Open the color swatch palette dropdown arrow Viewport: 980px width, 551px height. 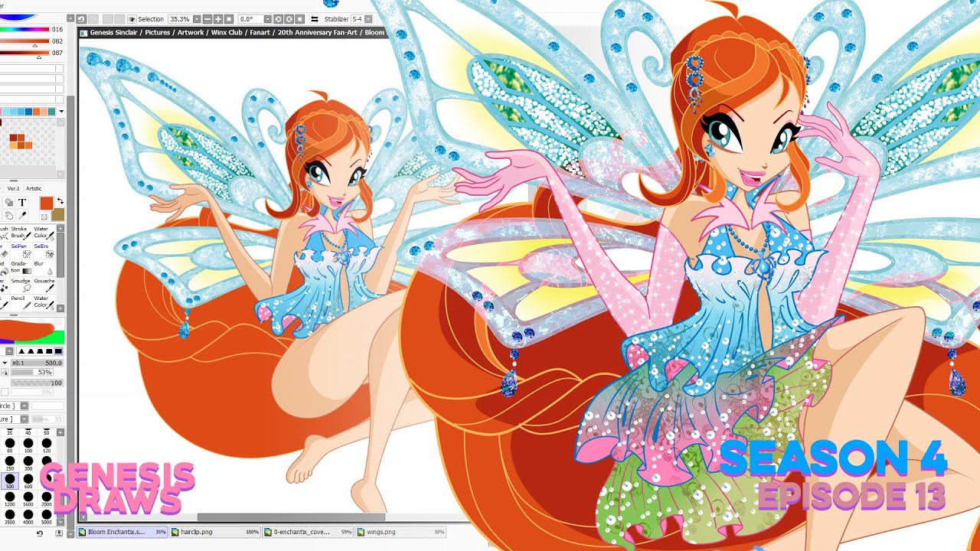[x=61, y=112]
